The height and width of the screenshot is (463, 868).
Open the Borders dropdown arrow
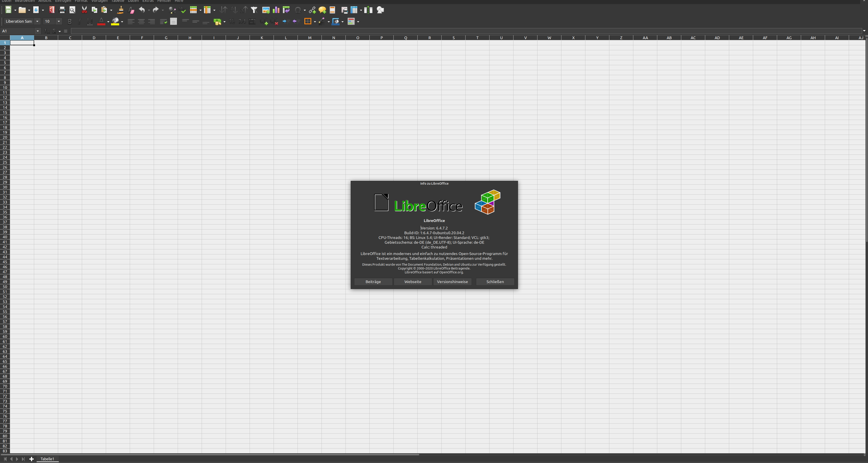point(315,21)
